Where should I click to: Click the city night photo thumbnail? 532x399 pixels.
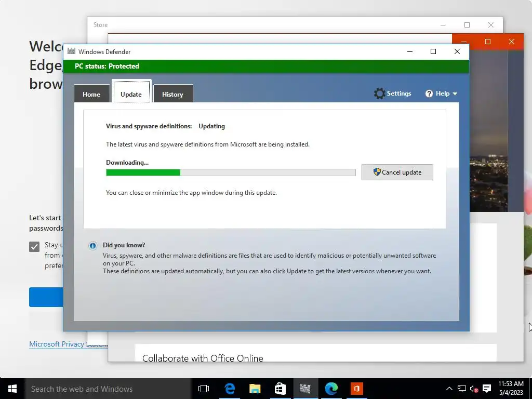[488, 130]
